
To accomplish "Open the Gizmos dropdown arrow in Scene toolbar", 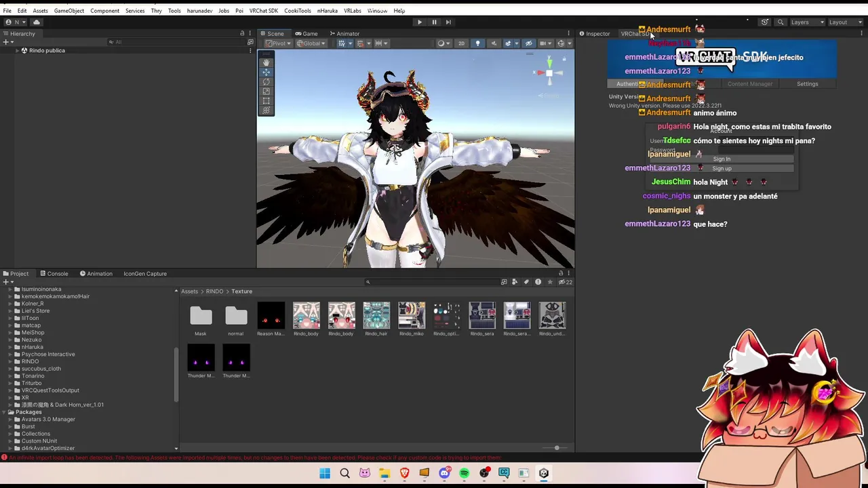I will pyautogui.click(x=569, y=43).
